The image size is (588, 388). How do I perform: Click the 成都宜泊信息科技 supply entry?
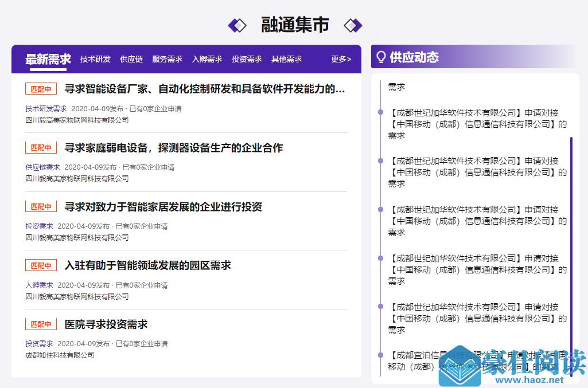tap(477, 361)
